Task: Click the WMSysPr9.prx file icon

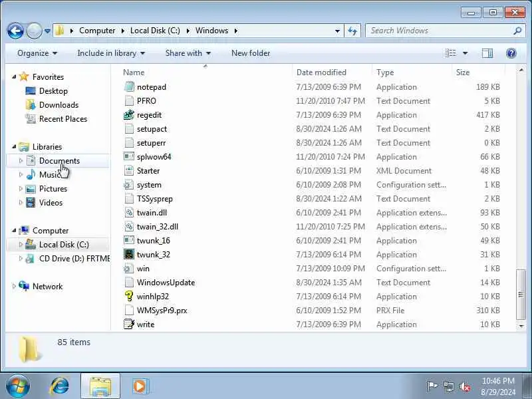Action: pyautogui.click(x=129, y=310)
